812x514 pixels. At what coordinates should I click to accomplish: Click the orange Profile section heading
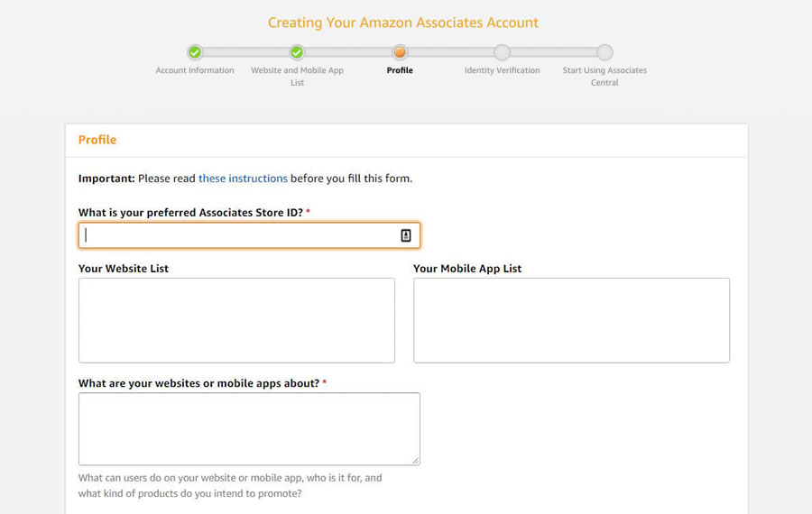(97, 140)
